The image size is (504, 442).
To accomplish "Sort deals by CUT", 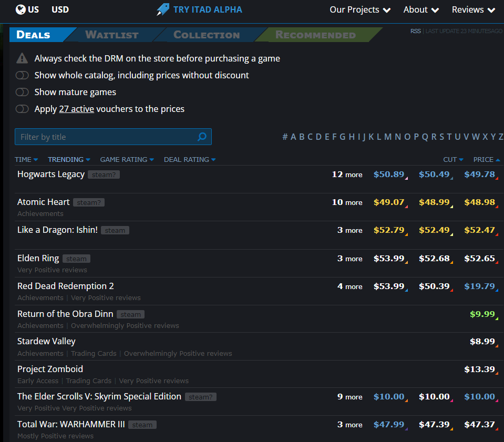I will (x=453, y=159).
